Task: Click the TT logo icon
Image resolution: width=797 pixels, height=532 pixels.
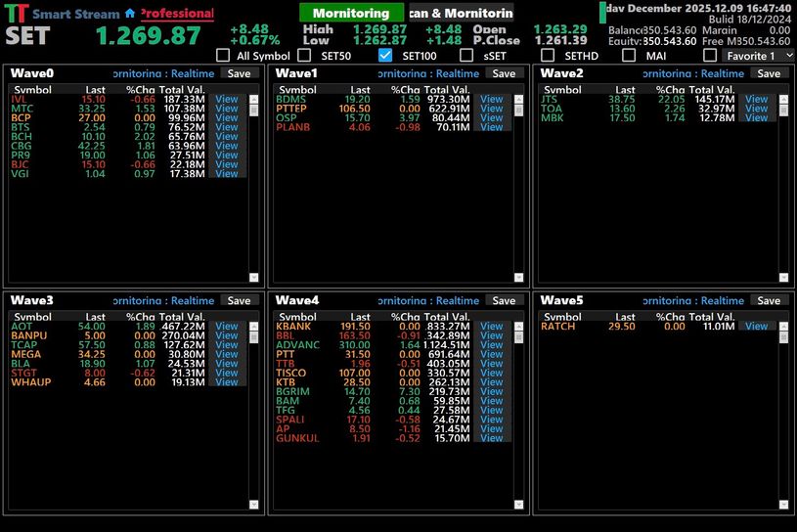Action: pyautogui.click(x=16, y=15)
